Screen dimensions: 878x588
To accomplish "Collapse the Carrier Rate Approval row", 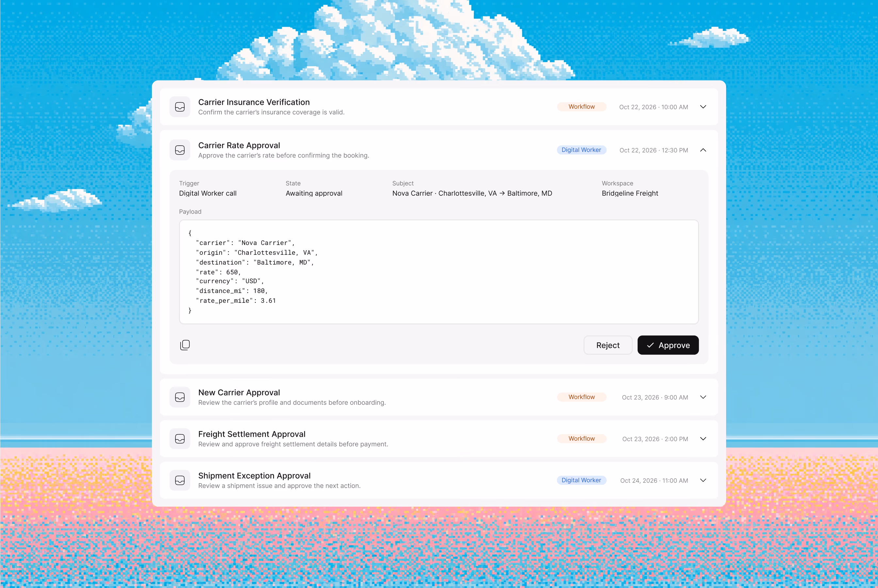I will click(703, 150).
